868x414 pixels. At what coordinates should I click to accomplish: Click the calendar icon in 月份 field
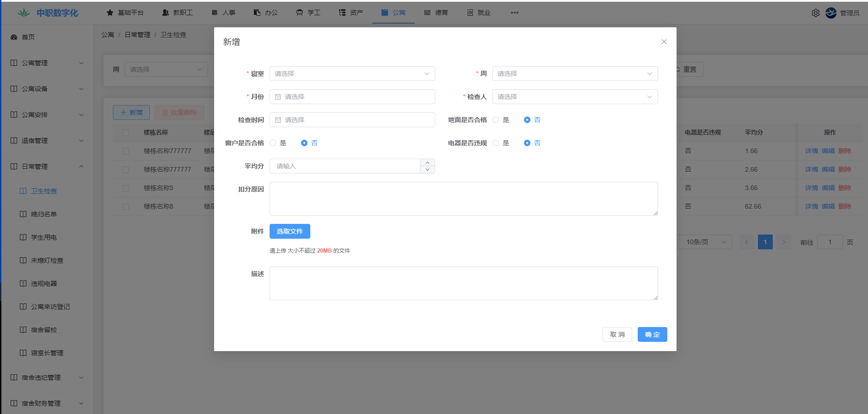(x=278, y=97)
